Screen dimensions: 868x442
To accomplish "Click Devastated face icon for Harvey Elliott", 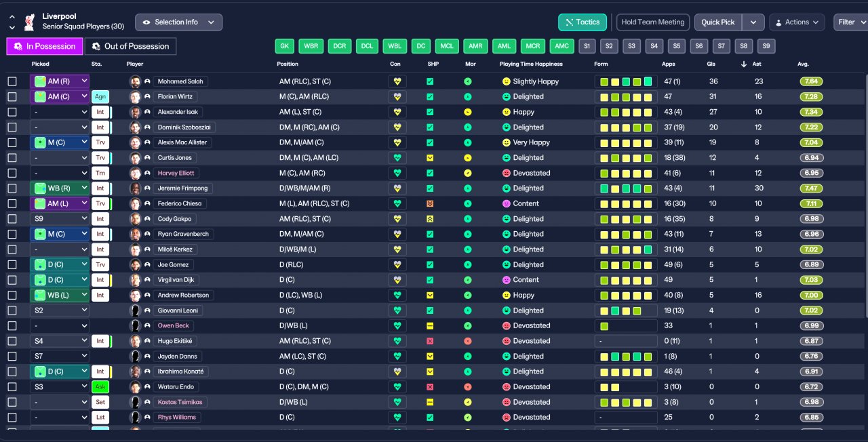I will pos(506,173).
